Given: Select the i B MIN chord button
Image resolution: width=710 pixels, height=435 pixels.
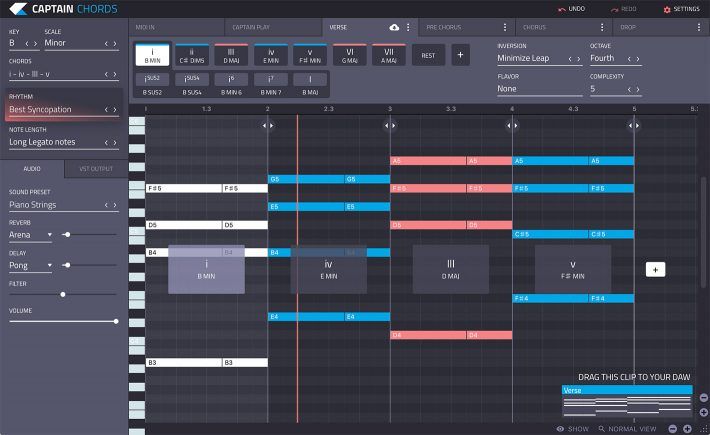Looking at the screenshot, I should (153, 55).
